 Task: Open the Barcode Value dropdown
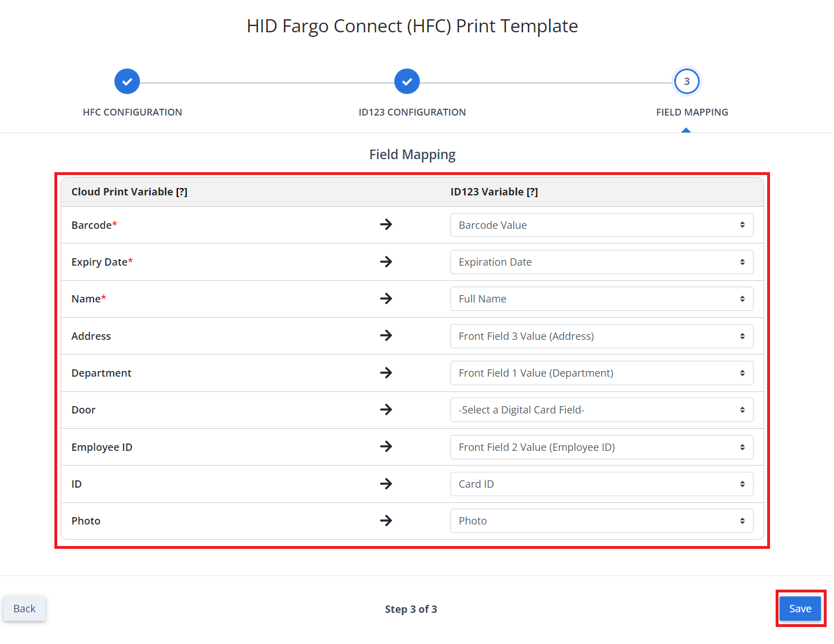[x=602, y=225]
